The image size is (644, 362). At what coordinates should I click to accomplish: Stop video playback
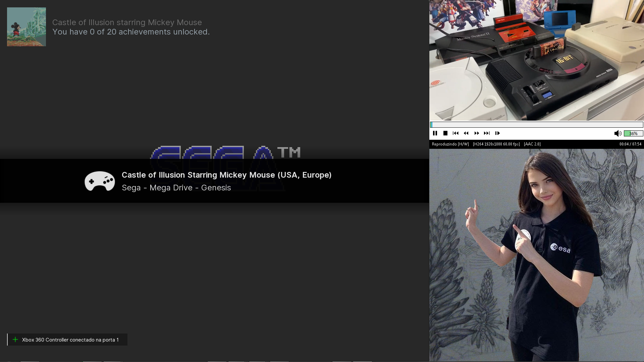tap(445, 133)
